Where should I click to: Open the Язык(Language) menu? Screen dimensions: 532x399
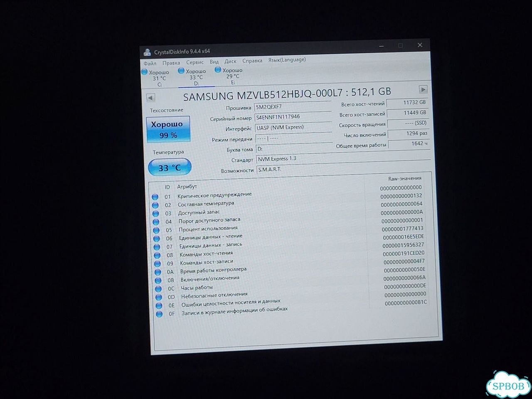[x=287, y=60]
